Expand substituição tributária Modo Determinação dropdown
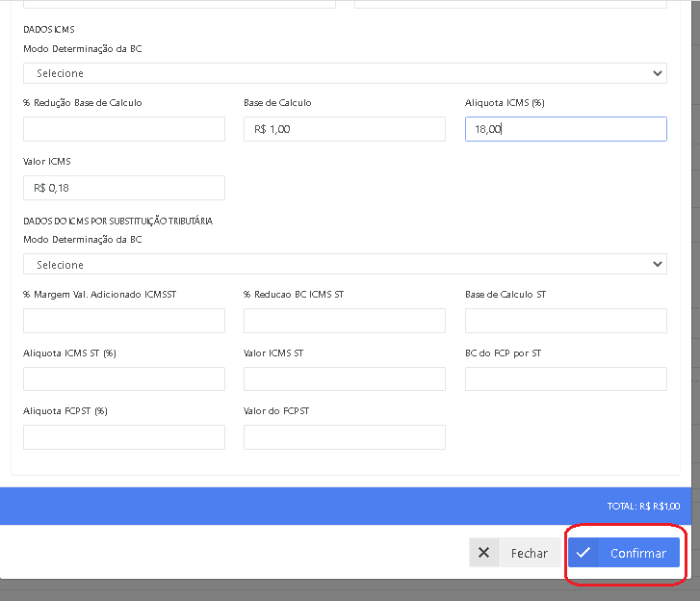Image resolution: width=700 pixels, height=601 pixels. tap(345, 264)
